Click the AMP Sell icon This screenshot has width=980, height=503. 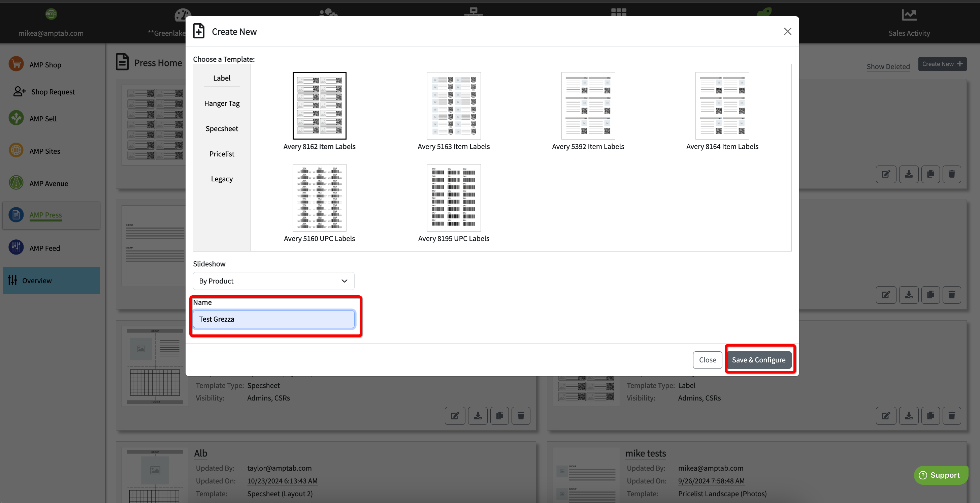point(16,118)
